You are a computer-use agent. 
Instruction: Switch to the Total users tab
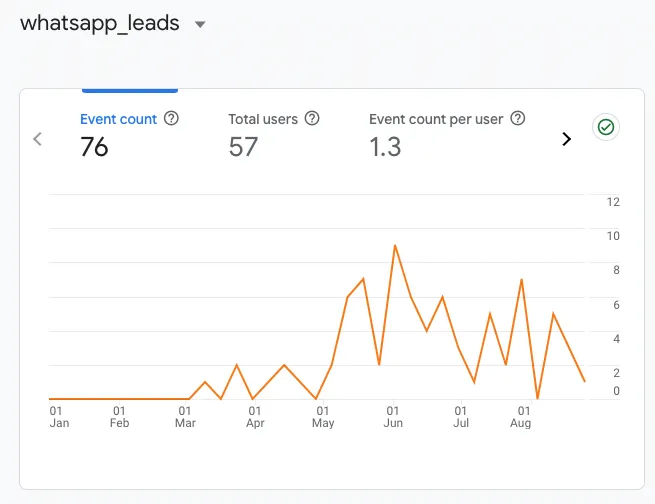click(x=263, y=119)
